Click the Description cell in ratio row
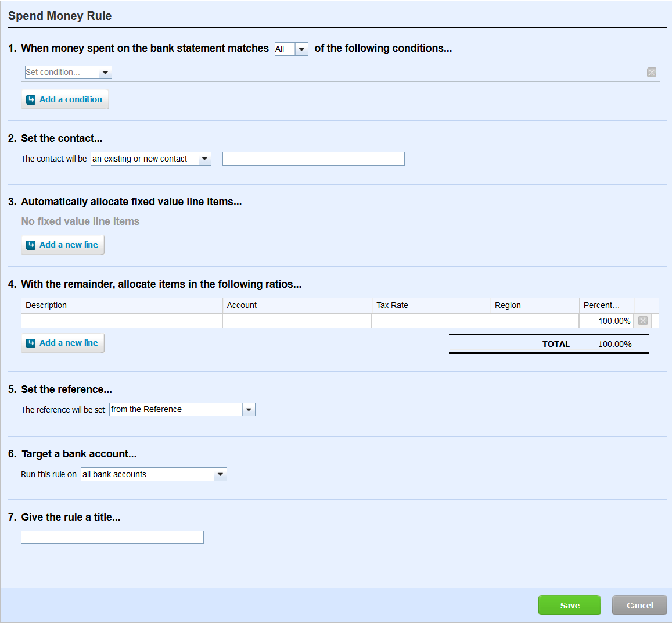The height and width of the screenshot is (623, 672). (122, 321)
